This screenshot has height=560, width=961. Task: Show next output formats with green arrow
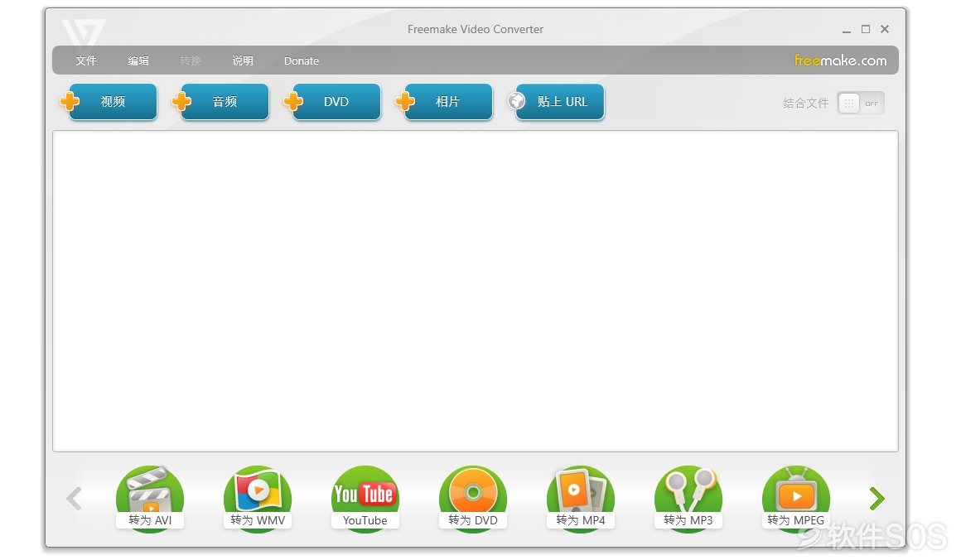877,499
